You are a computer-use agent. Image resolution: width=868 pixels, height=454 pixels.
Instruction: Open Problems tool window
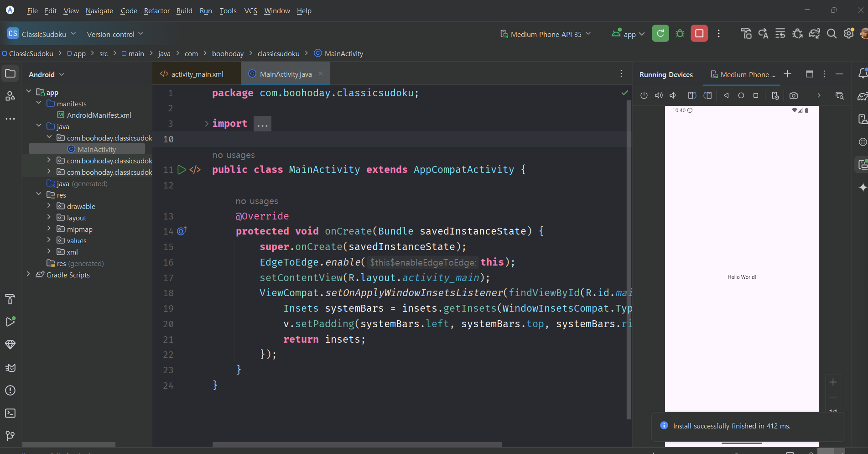(x=10, y=391)
